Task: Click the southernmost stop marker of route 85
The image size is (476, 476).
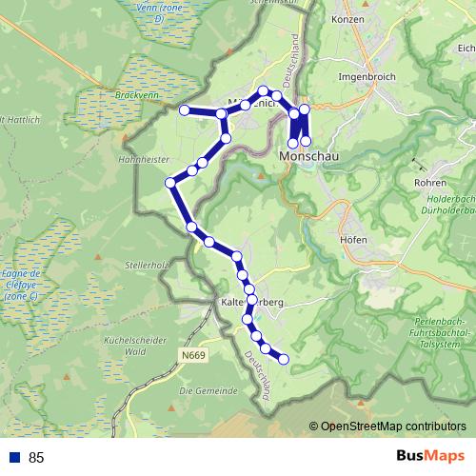Action: coord(284,359)
